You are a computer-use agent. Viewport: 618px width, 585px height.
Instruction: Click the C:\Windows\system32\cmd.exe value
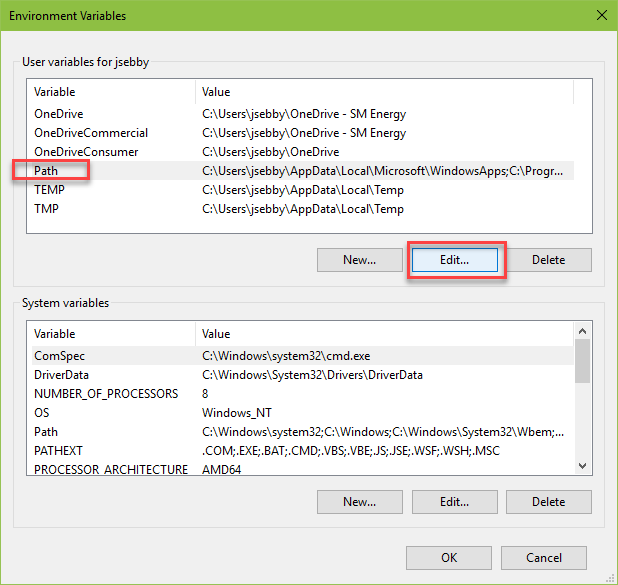(x=286, y=356)
